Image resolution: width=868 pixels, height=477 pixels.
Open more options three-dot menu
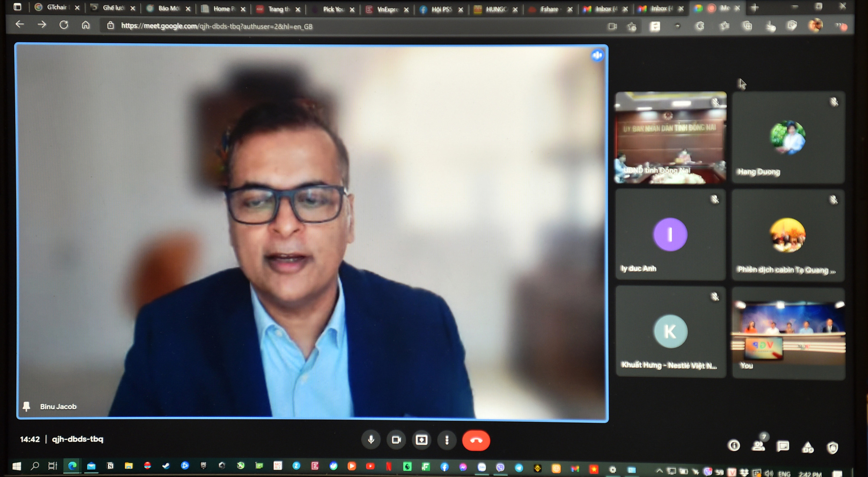[x=447, y=440]
